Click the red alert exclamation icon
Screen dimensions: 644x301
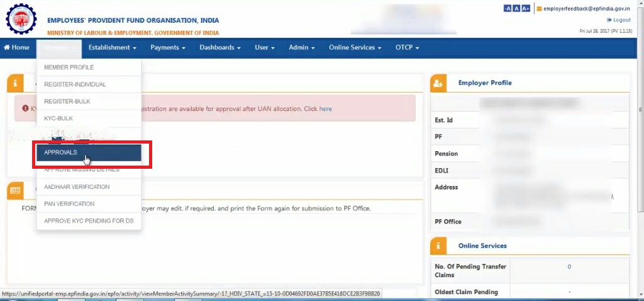pos(25,109)
